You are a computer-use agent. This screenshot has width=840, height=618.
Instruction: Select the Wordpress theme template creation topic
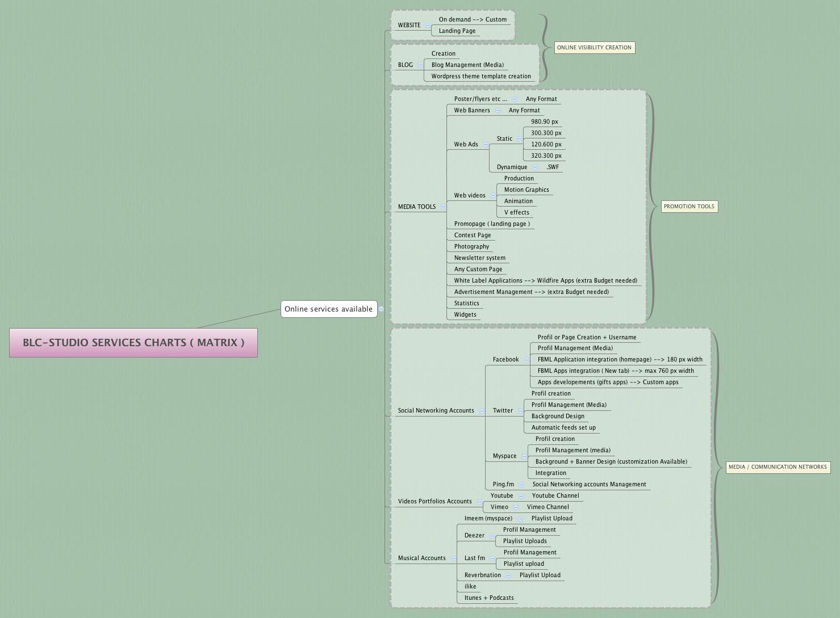point(480,76)
